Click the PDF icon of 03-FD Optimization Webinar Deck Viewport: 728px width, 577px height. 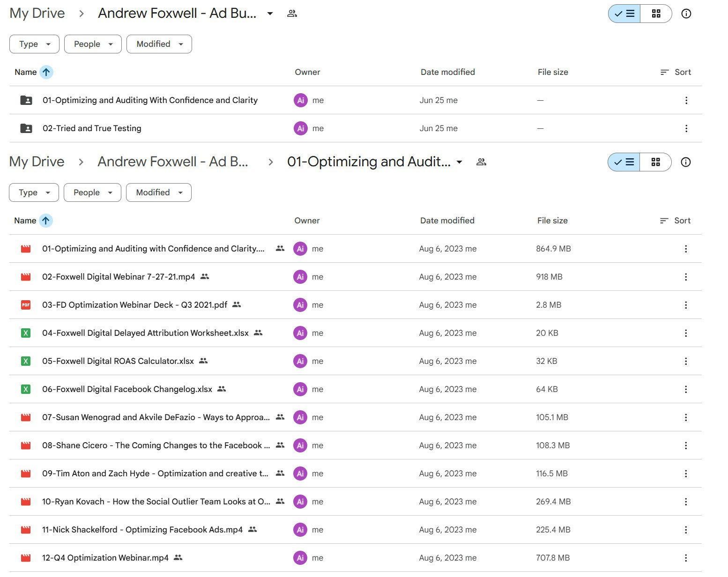26,305
